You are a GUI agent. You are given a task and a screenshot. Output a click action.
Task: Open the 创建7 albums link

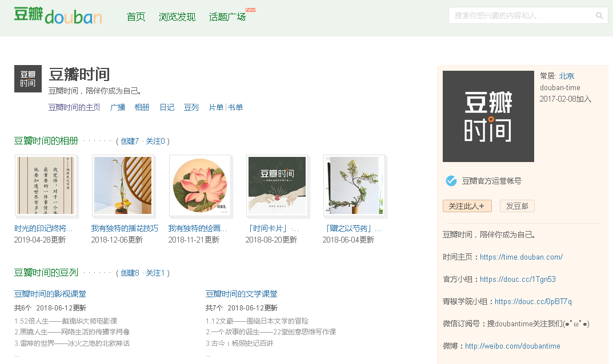point(130,141)
